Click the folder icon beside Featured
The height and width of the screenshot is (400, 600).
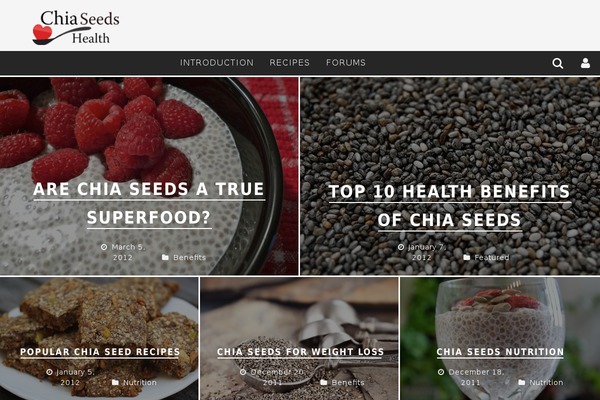pyautogui.click(x=466, y=258)
